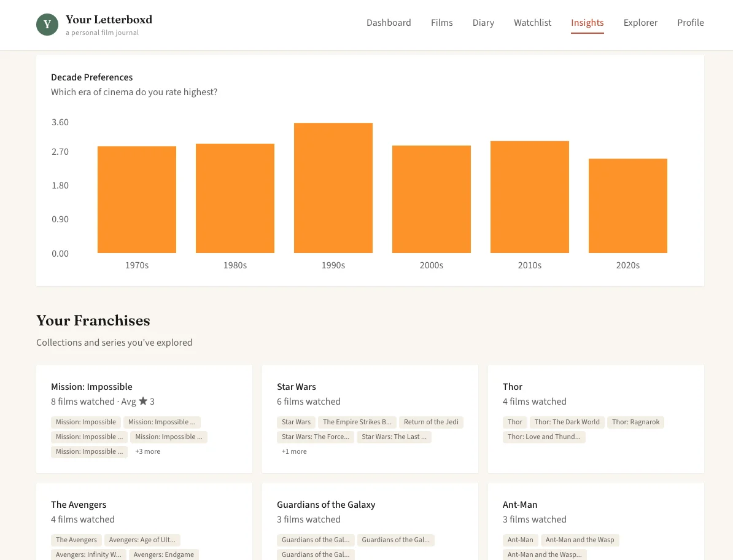Viewport: 733px width, 560px height.
Task: Open the Dashboard tab
Action: [389, 23]
